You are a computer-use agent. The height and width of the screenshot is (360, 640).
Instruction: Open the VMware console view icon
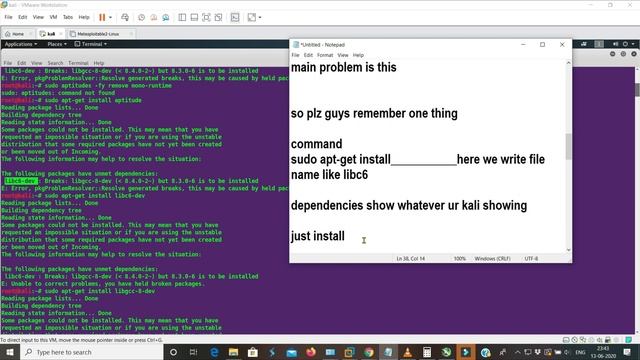coord(235,17)
